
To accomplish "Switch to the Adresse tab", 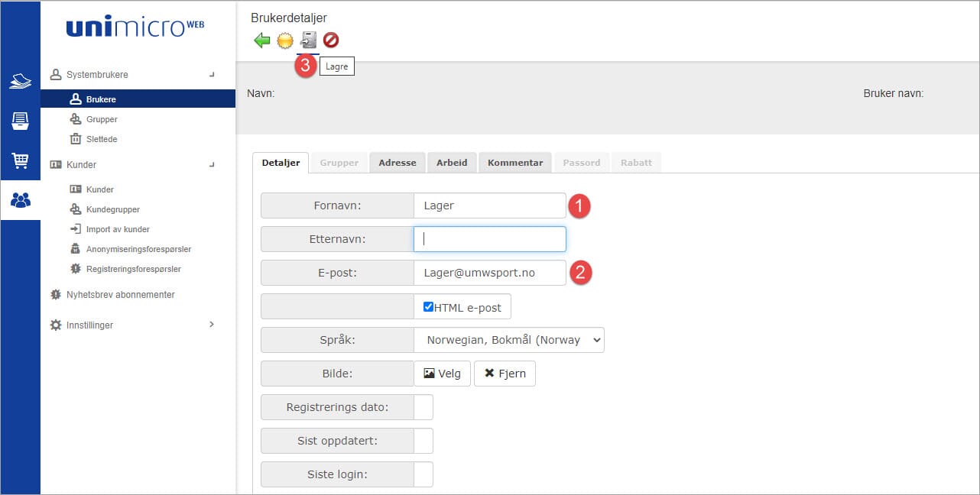I will (397, 163).
